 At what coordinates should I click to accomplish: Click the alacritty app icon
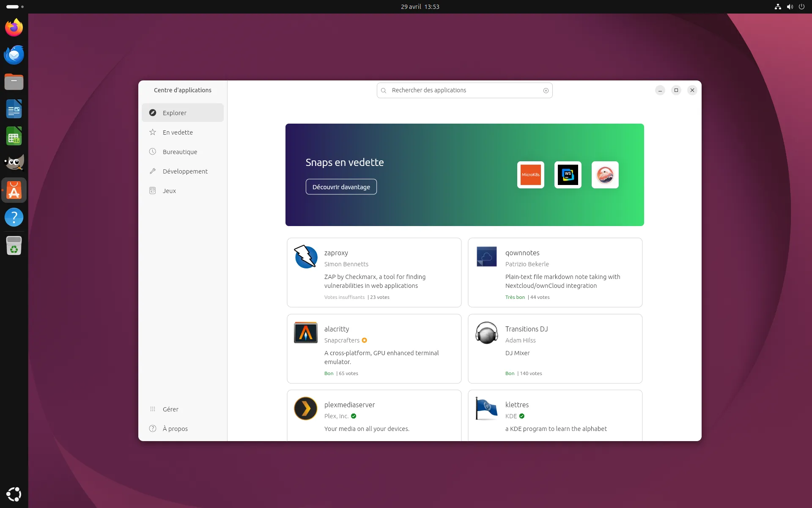(x=306, y=333)
